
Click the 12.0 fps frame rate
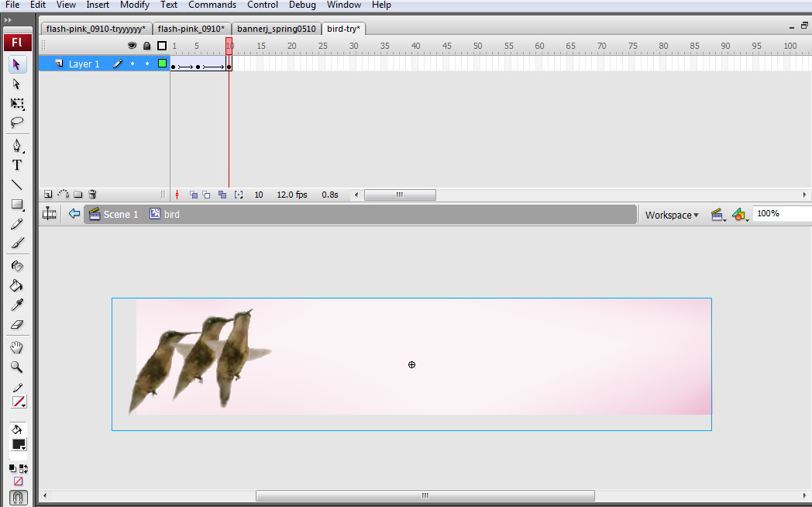coord(292,195)
